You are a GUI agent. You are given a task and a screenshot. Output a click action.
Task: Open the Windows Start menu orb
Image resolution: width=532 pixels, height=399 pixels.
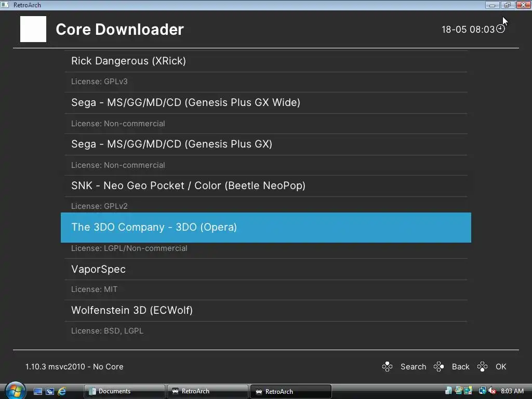coord(15,391)
